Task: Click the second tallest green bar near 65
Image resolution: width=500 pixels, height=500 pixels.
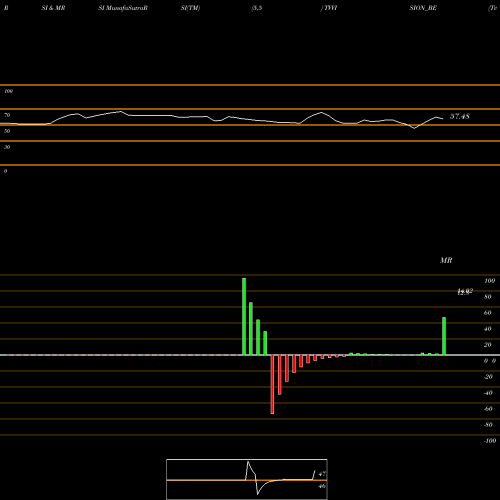Action: pyautogui.click(x=251, y=329)
